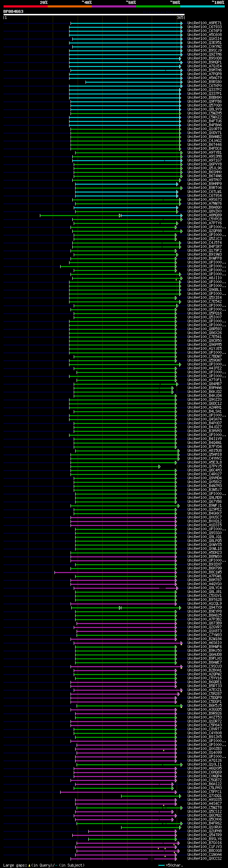This screenshot has height=868, width=228.
Task: Go to the UniRef100_B6SHH0 entry
Action: click(x=204, y=172)
